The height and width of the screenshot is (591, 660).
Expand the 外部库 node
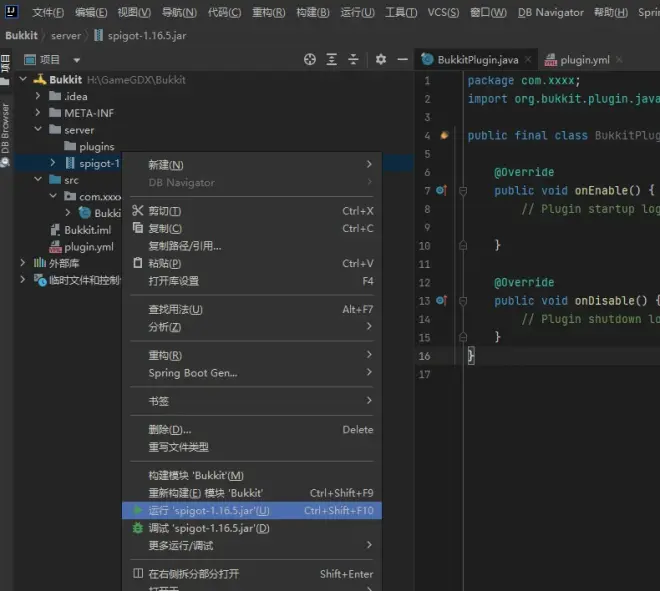[x=23, y=263]
